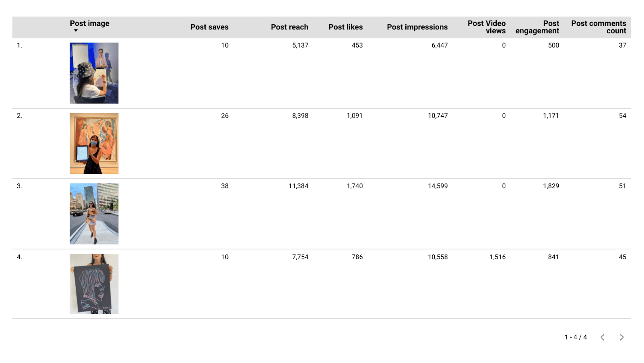Click Post engagement column header
Image resolution: width=644 pixels, height=363 pixels.
point(537,27)
